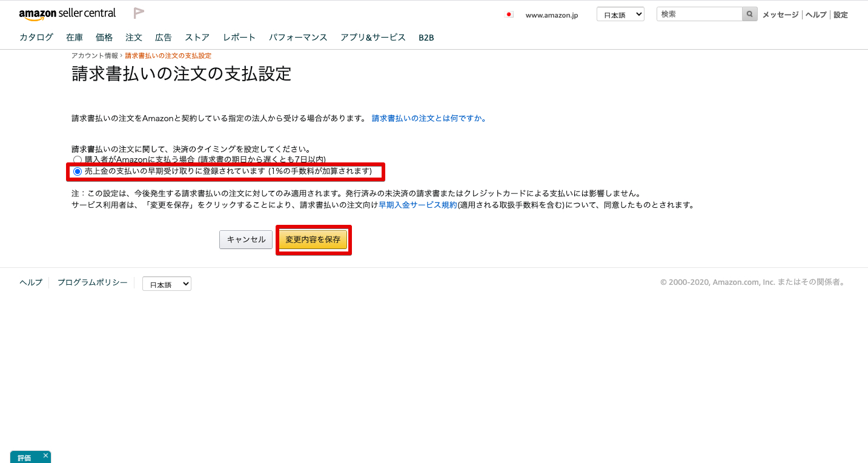
Task: Click the search magnifier button
Action: pos(750,14)
